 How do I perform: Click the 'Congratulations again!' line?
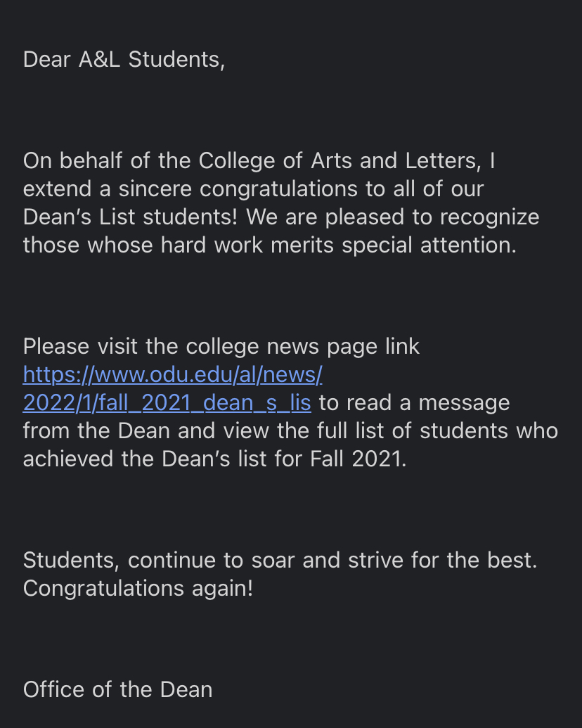138,589
